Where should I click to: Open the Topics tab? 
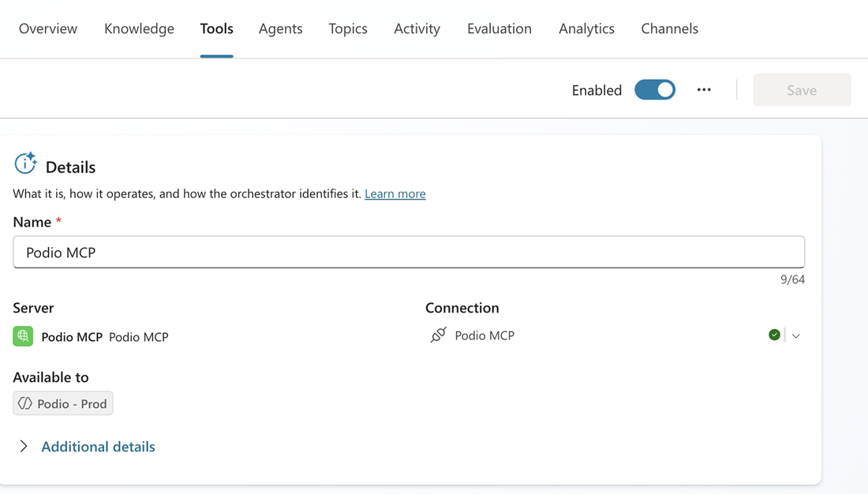tap(348, 28)
